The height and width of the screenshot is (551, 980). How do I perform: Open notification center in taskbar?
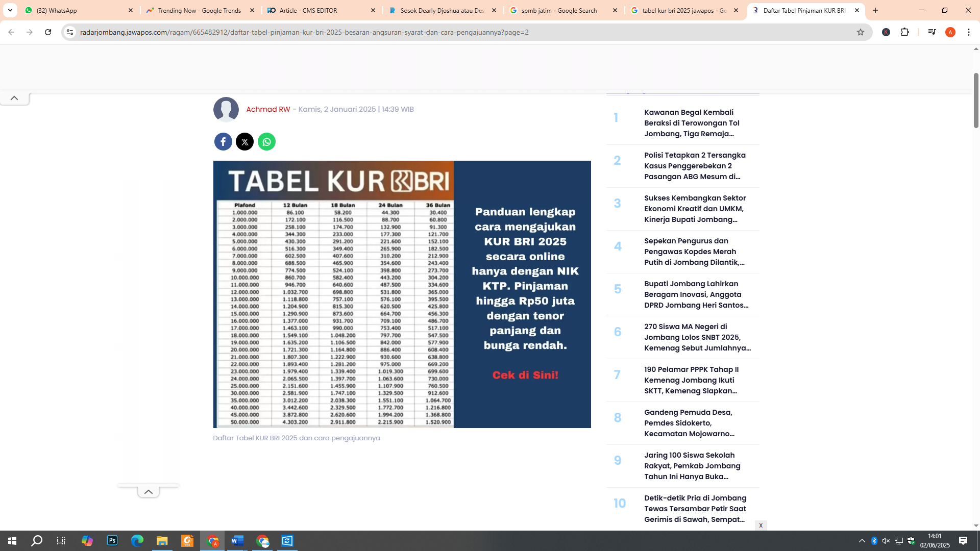point(963,541)
